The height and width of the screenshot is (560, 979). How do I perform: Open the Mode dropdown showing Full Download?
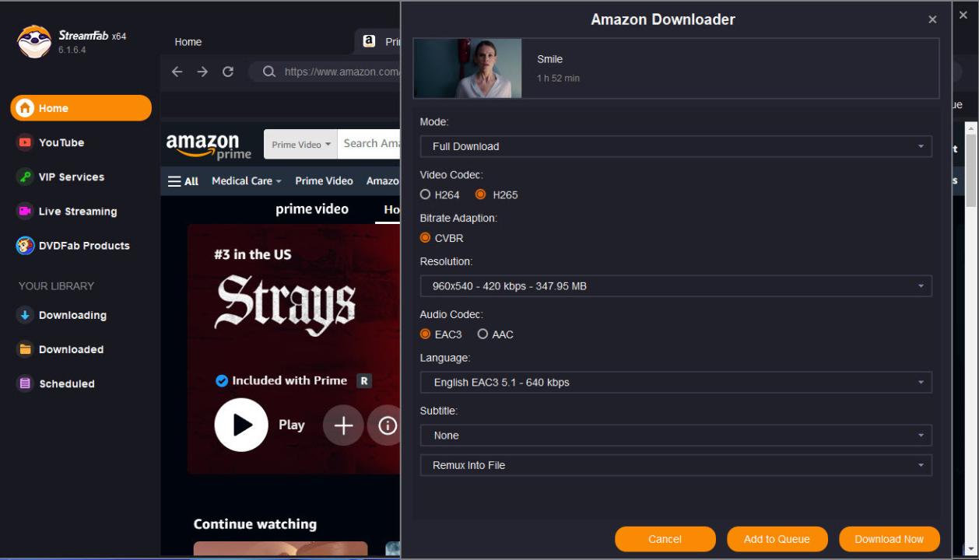pos(675,146)
